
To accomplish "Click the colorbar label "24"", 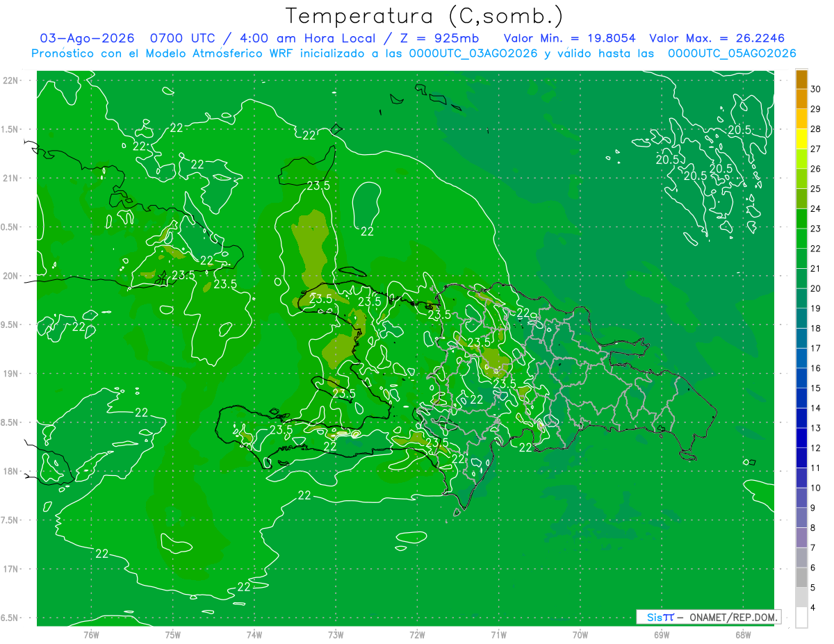I will 816,208.
